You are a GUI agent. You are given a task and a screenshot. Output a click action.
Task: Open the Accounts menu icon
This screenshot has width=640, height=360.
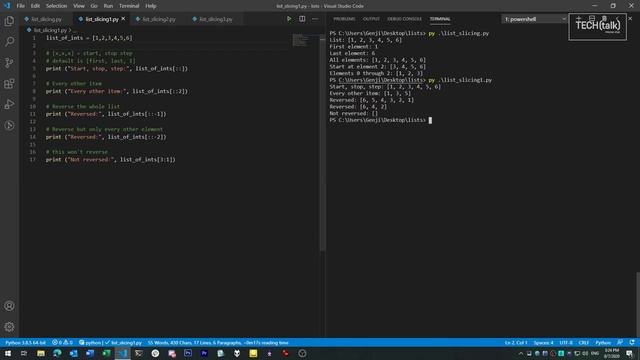9,306
